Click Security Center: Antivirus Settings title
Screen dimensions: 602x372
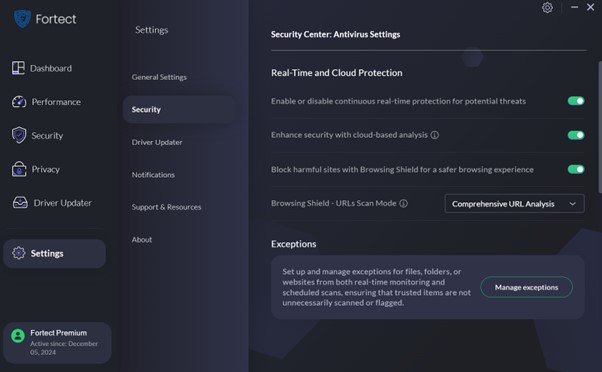(x=336, y=35)
